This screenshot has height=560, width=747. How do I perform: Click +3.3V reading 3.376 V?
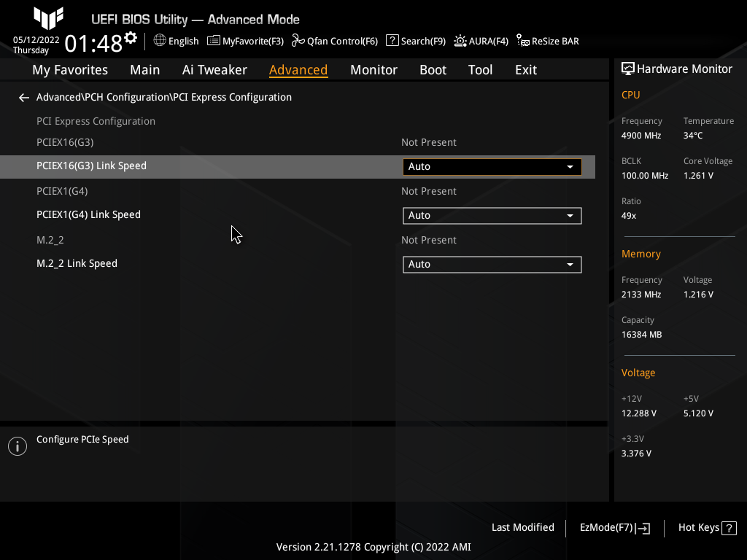coord(636,454)
